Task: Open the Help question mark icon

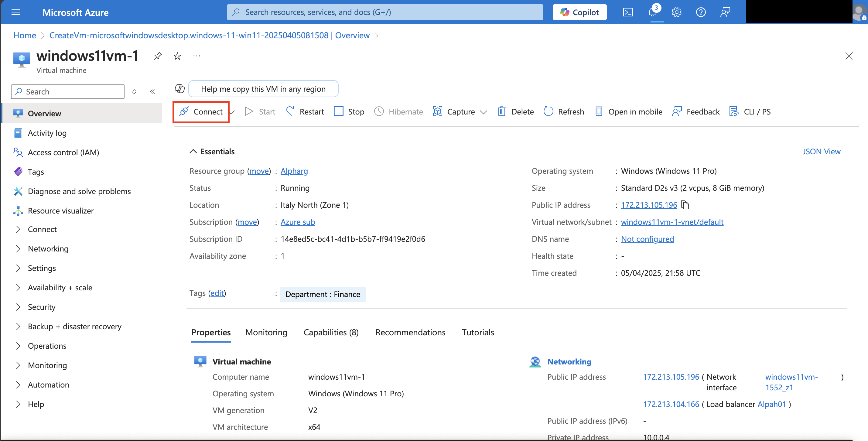Action: click(701, 12)
